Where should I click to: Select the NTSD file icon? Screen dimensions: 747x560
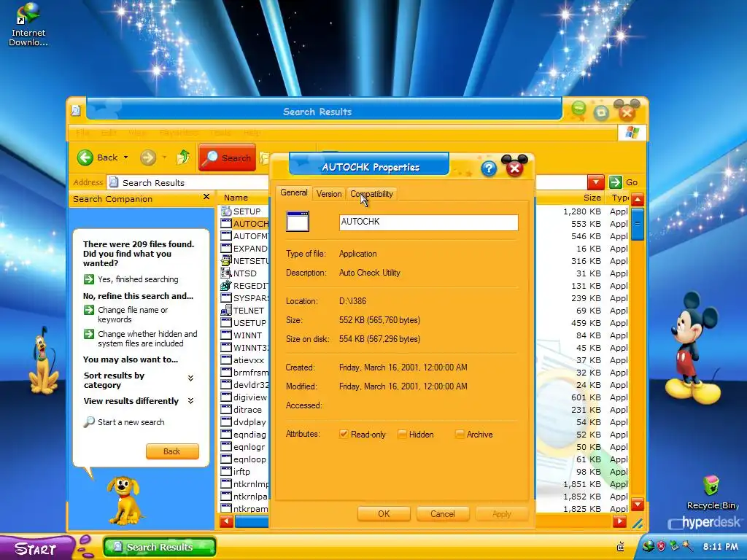pos(226,273)
